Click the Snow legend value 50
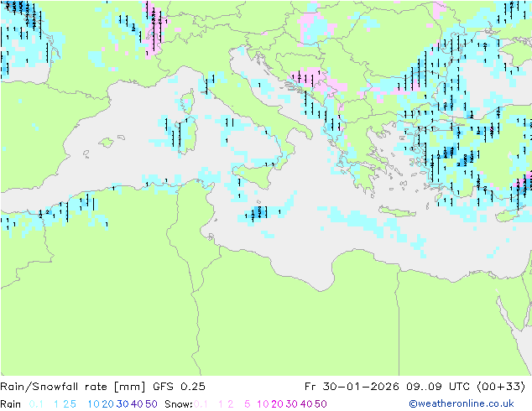Viewport: 532px width, 411px height. coord(321,404)
